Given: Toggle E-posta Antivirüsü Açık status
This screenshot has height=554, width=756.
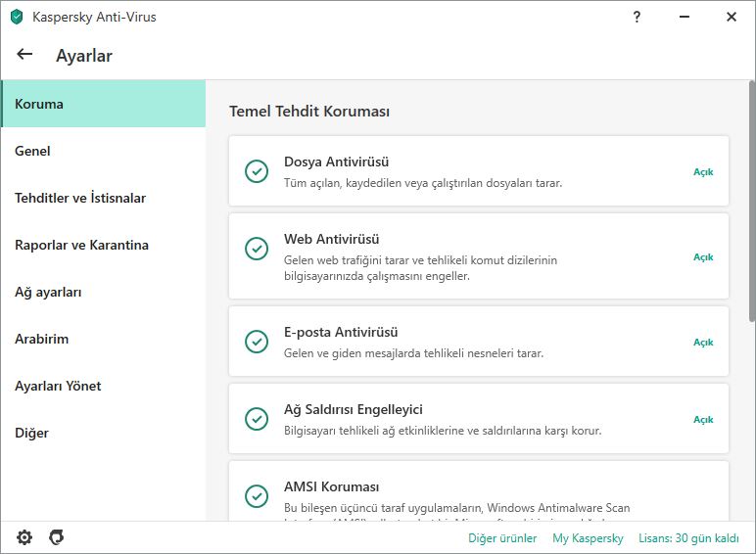Looking at the screenshot, I should [x=703, y=342].
